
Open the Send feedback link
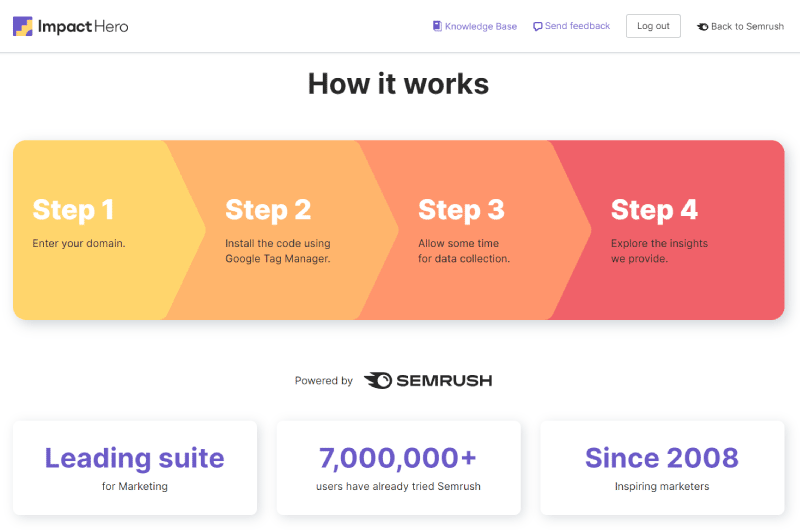pyautogui.click(x=571, y=26)
